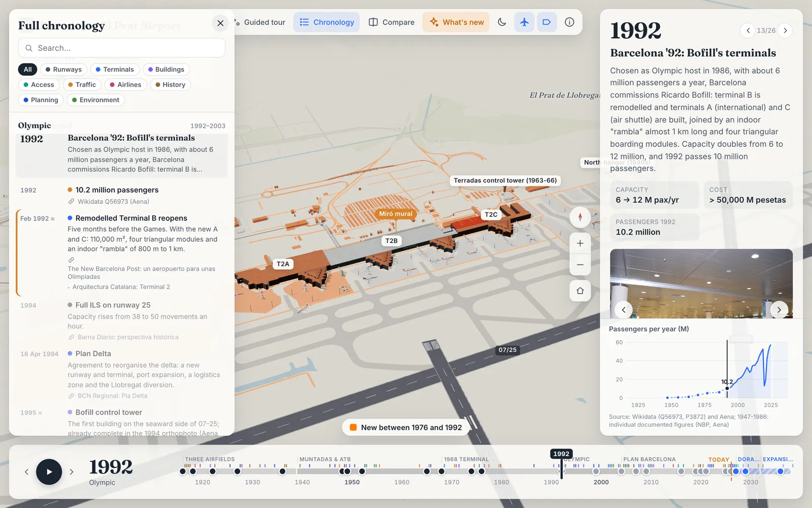
Task: Select the Terradas control tower label
Action: click(505, 180)
